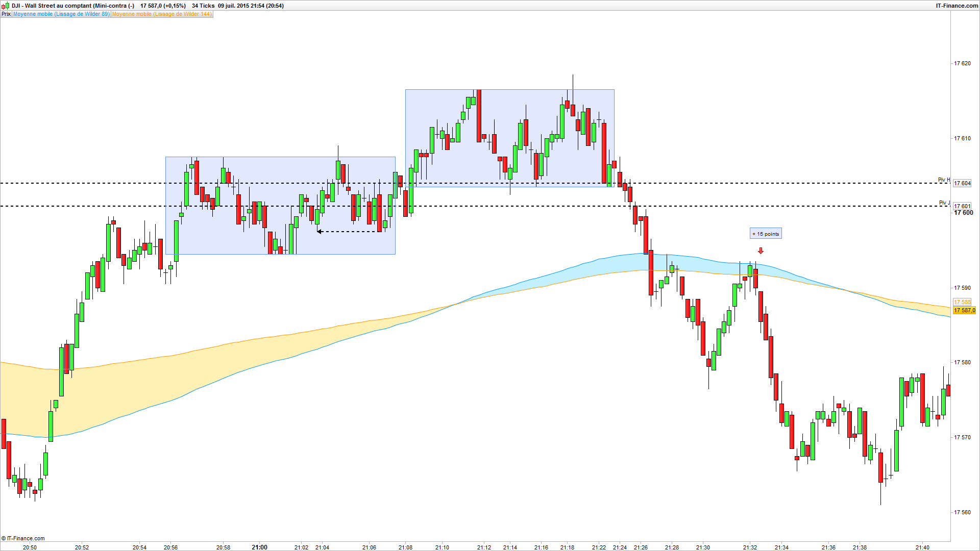Select the Prix indicator tab
The width and height of the screenshot is (980, 551).
pyautogui.click(x=6, y=14)
